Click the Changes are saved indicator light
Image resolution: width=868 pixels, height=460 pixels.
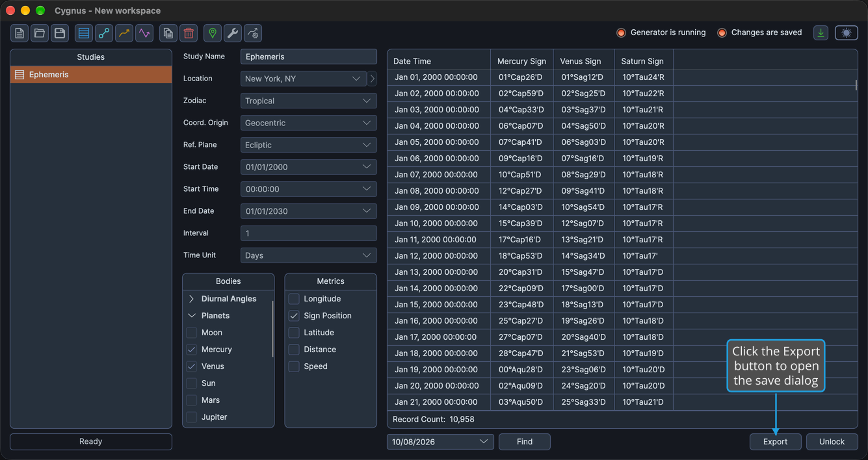click(x=722, y=32)
